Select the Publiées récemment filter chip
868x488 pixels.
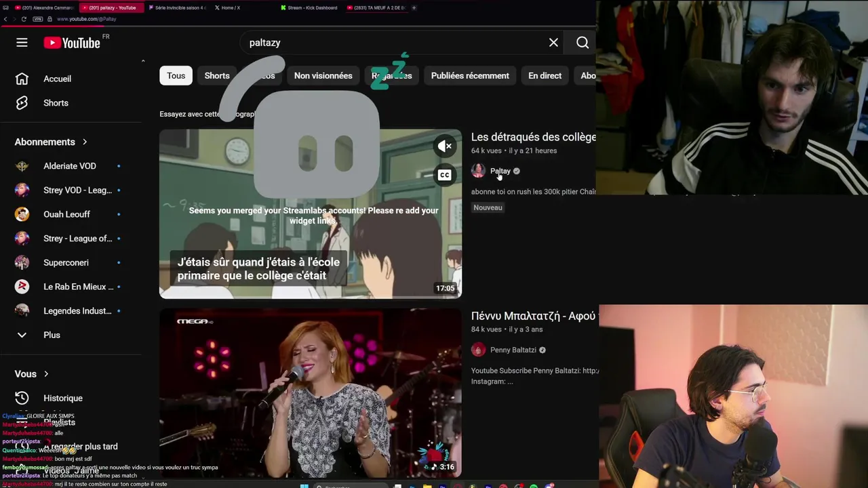(470, 75)
